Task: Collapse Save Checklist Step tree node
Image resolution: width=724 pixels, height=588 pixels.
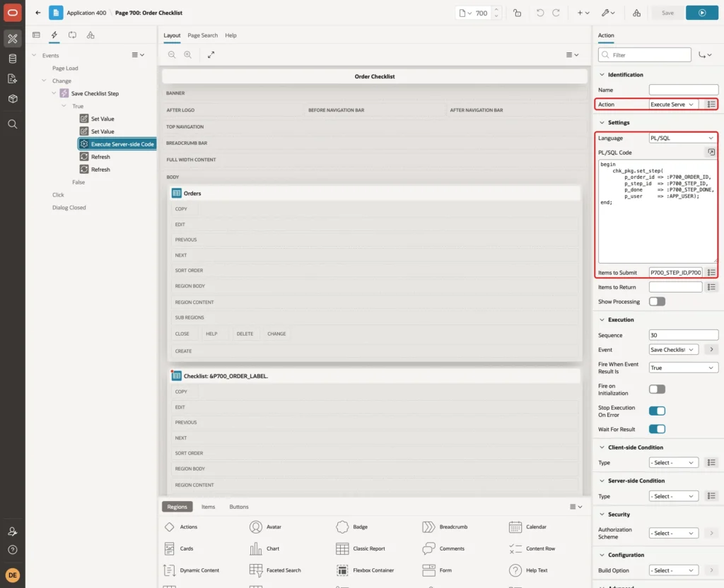Action: click(x=54, y=93)
